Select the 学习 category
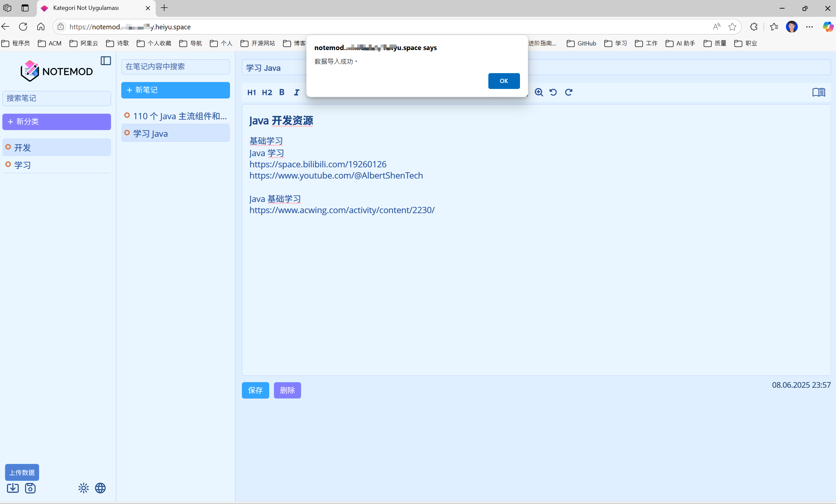The width and height of the screenshot is (836, 504). point(57,165)
